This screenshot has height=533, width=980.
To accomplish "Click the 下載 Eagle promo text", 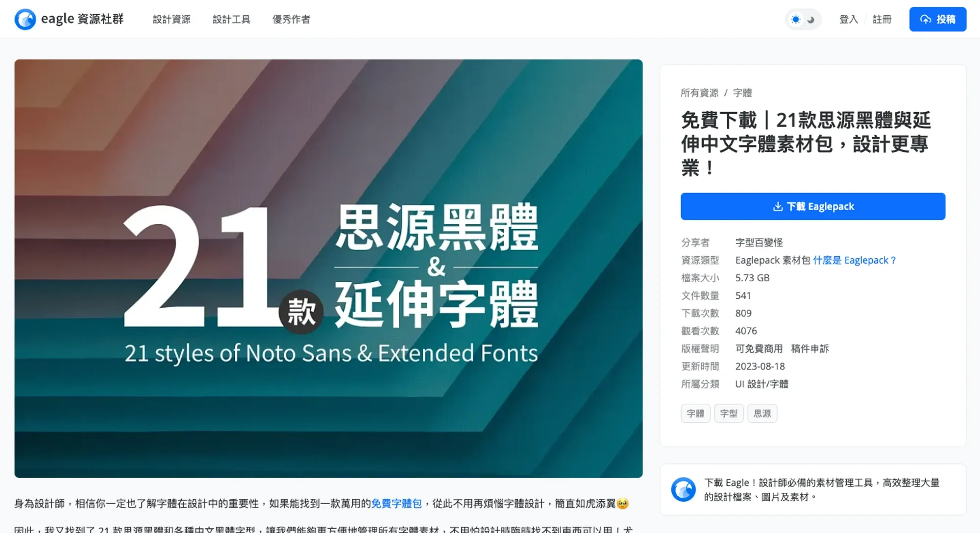I will (x=822, y=489).
